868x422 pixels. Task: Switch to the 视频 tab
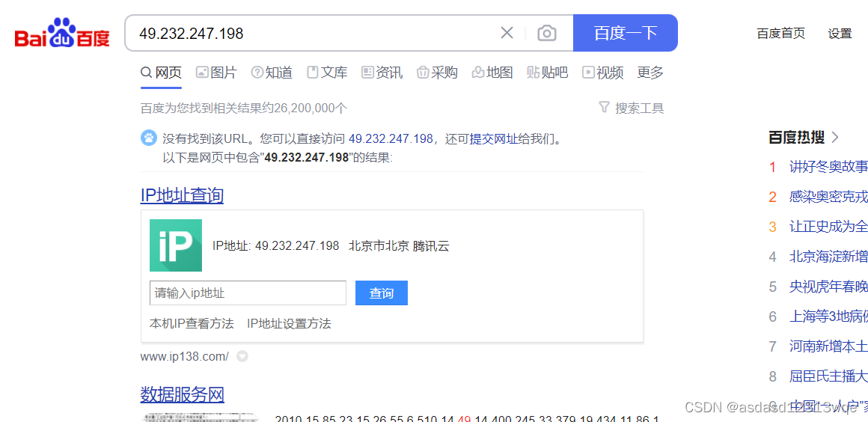603,72
